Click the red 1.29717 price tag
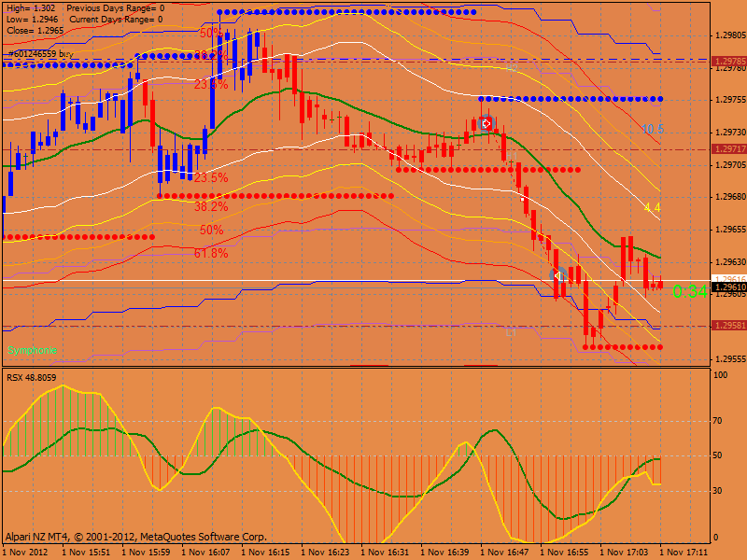Viewport: 747px width, 560px height. click(x=729, y=149)
